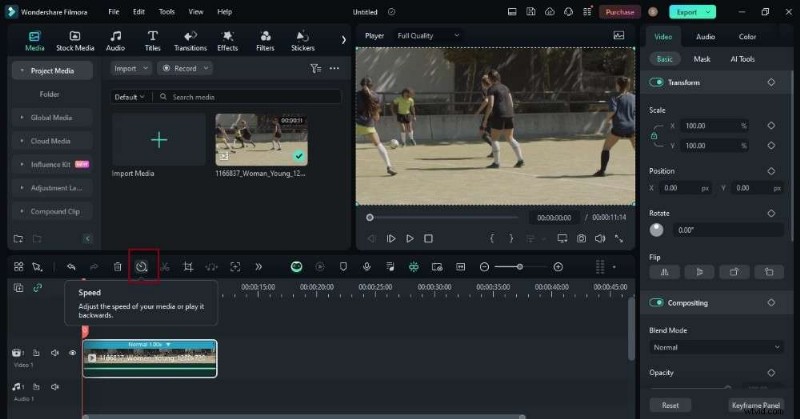
Task: Filter media with the filter icon
Action: [x=315, y=68]
